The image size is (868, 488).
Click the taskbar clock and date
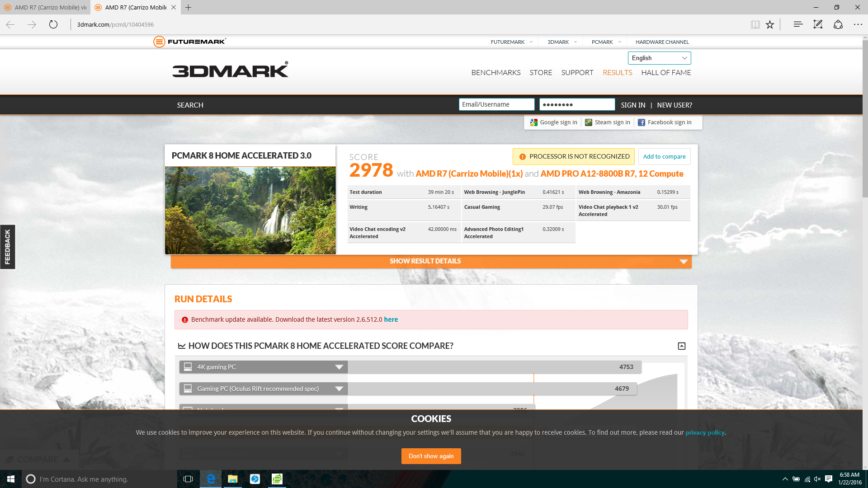click(849, 479)
